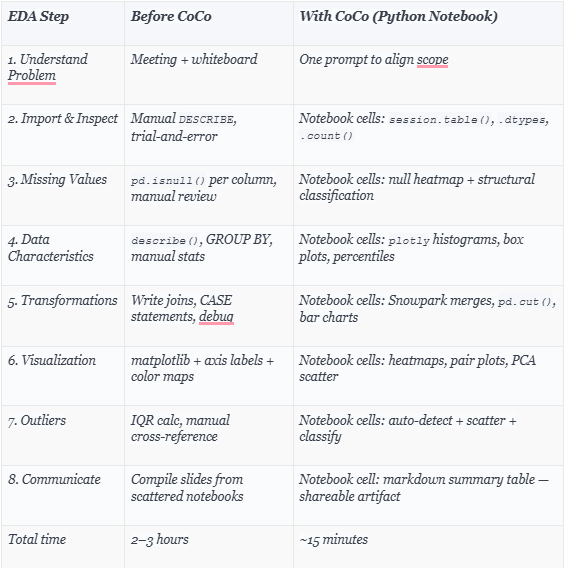Click the underlined word 'debug'
The height and width of the screenshot is (568, 564).
216,317
